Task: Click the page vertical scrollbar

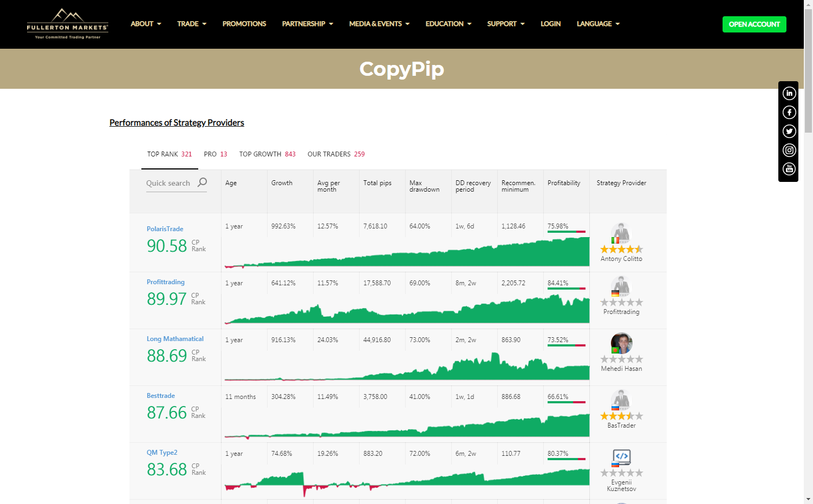Action: coord(808,70)
